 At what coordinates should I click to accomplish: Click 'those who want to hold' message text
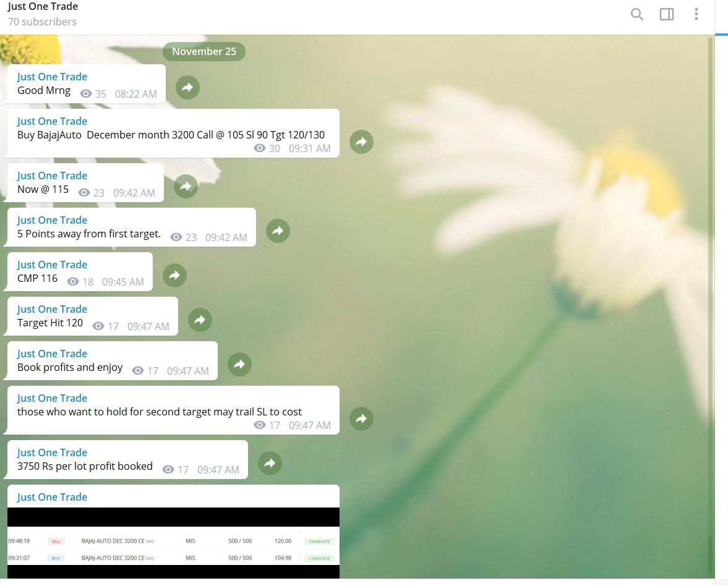coord(160,412)
